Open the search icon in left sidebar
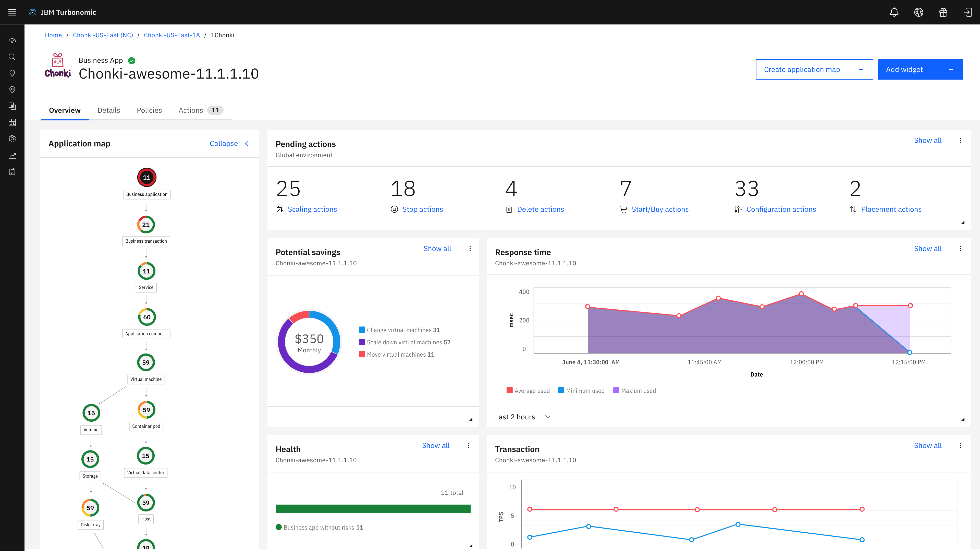 [12, 57]
